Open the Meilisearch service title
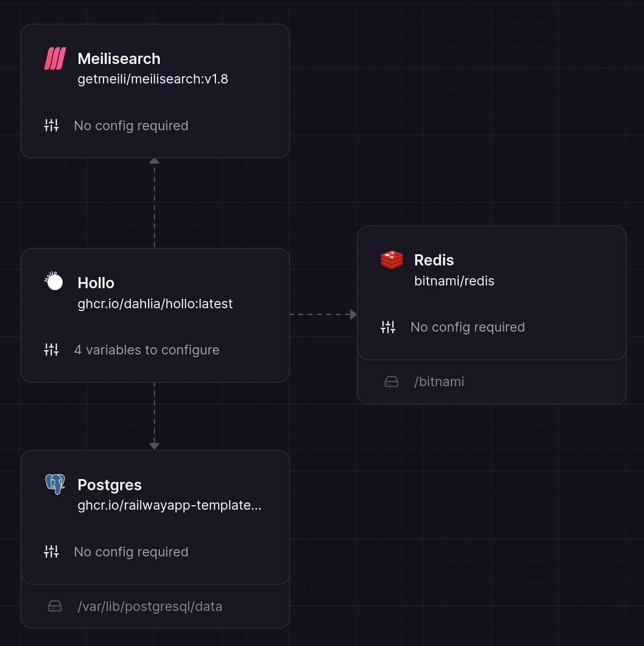Image resolution: width=644 pixels, height=646 pixels. pyautogui.click(x=119, y=58)
